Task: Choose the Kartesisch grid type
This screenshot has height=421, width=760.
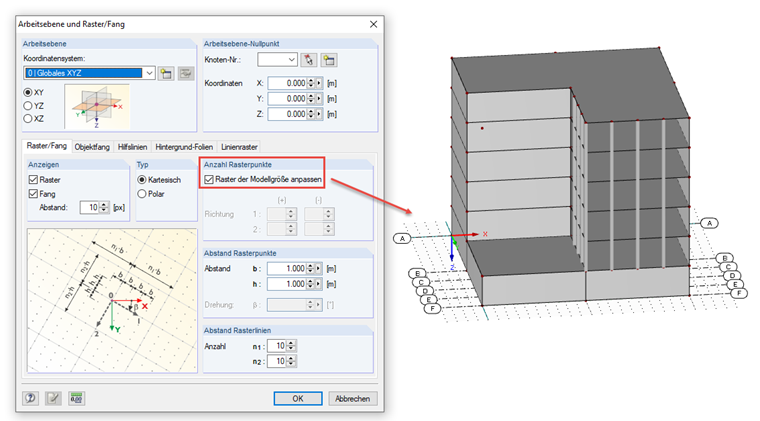Action: pyautogui.click(x=142, y=180)
